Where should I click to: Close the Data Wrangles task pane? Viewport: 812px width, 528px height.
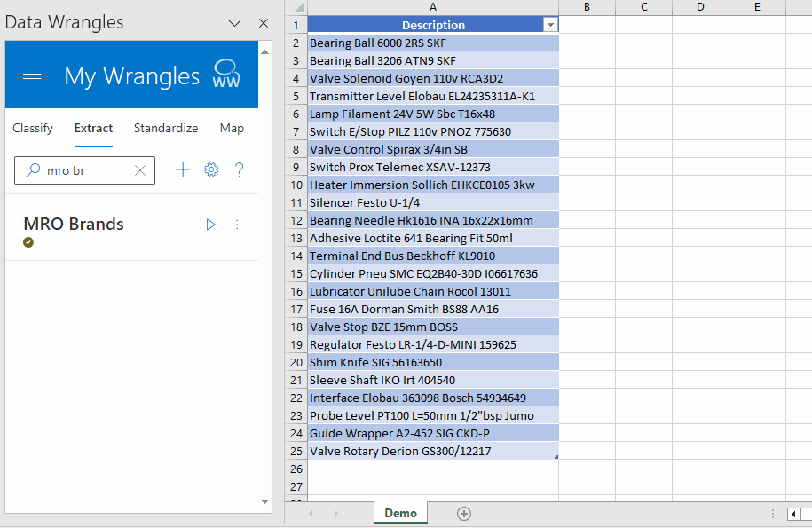click(x=264, y=23)
